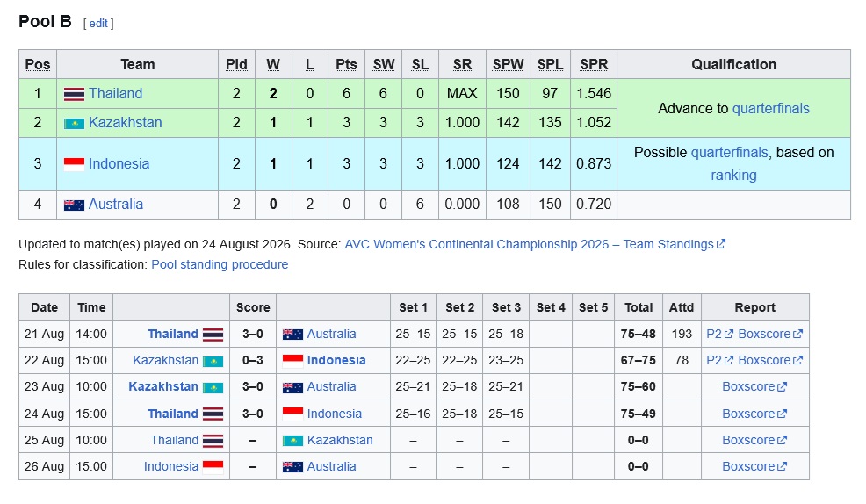Open the Pool B edit link

pos(98,23)
